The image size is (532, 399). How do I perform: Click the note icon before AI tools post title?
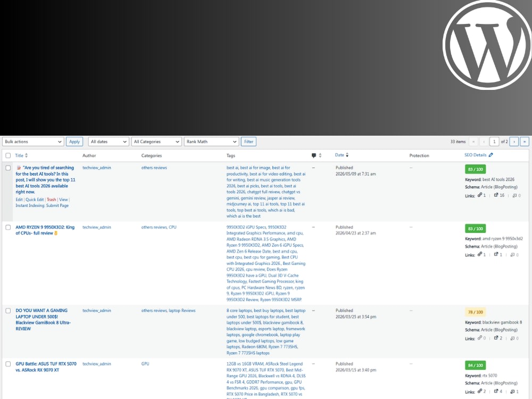pos(19,168)
